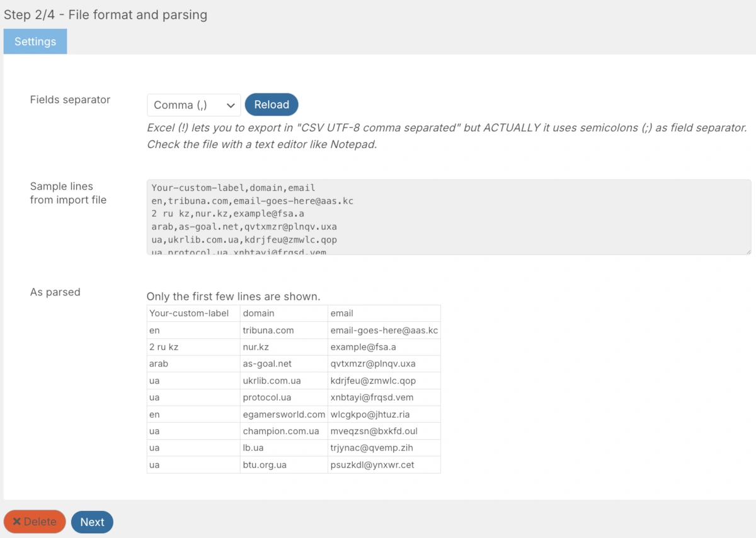Click psuzkdl@ynxwr.cet email cell
This screenshot has width=756, height=538.
(x=384, y=465)
